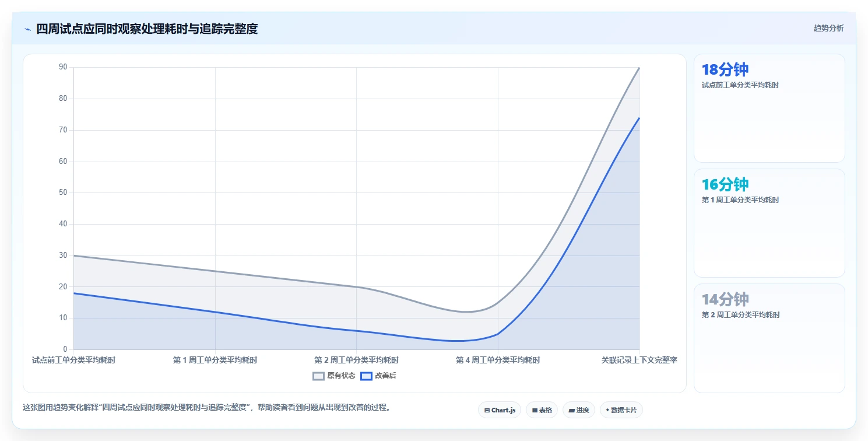Viewport: 868px width, 441px height.
Task: Click the y-axis tick 50
Action: tap(63, 192)
